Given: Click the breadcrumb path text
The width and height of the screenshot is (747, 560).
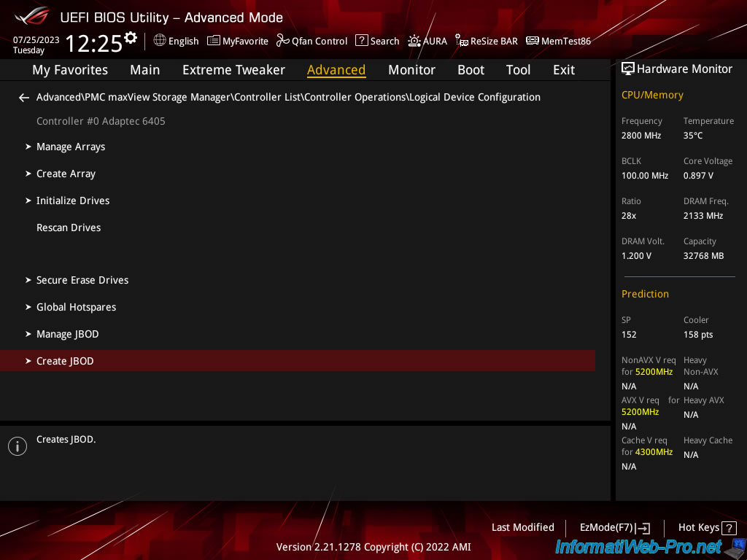Looking at the screenshot, I should (x=288, y=97).
